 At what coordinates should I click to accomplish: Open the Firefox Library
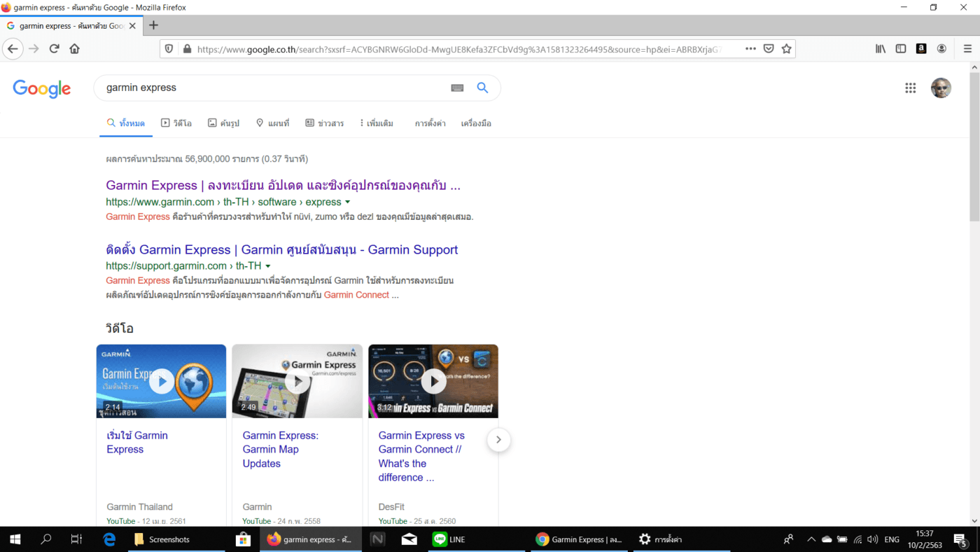[x=881, y=49]
